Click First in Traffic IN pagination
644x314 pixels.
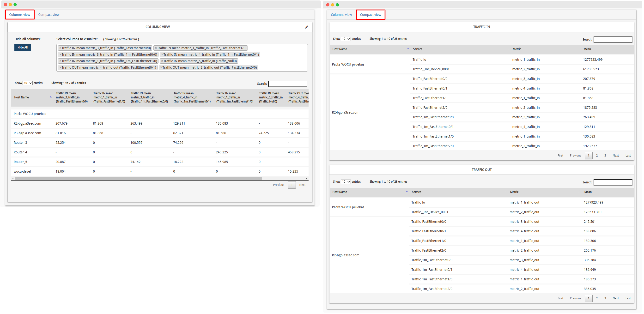click(x=560, y=156)
